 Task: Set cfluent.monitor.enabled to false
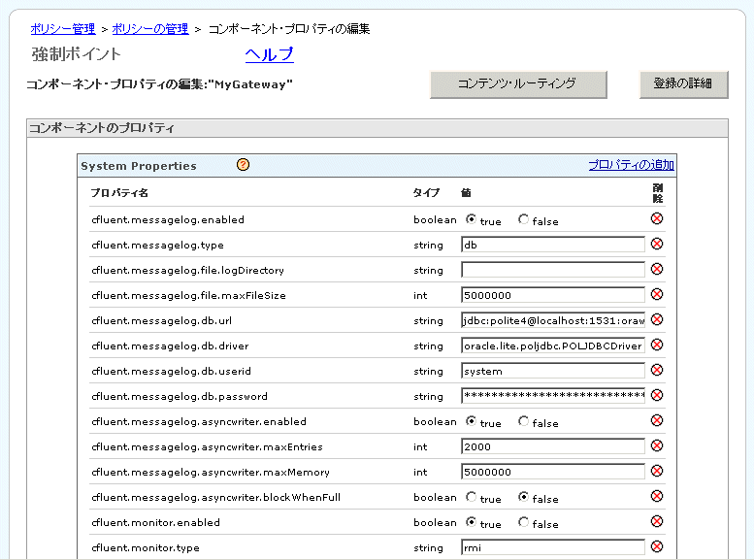524,522
